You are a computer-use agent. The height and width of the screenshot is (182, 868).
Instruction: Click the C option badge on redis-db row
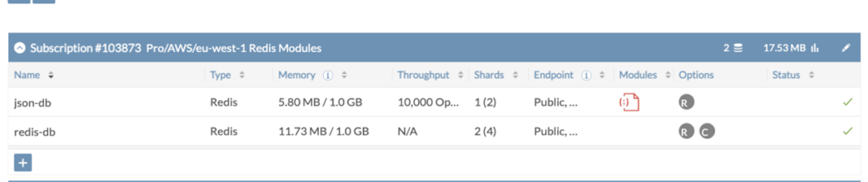tap(707, 131)
